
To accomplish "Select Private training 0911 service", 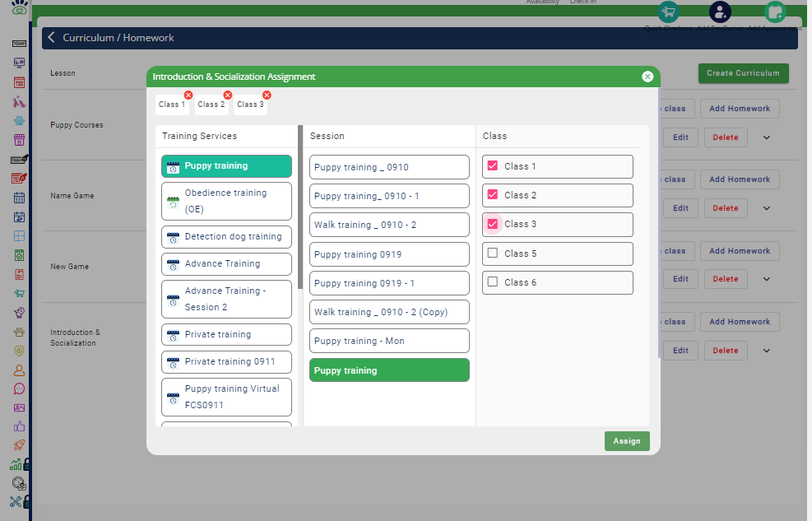I will [226, 362].
